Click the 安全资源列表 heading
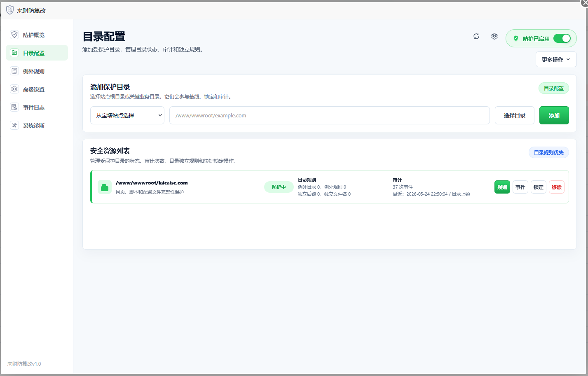 click(110, 151)
